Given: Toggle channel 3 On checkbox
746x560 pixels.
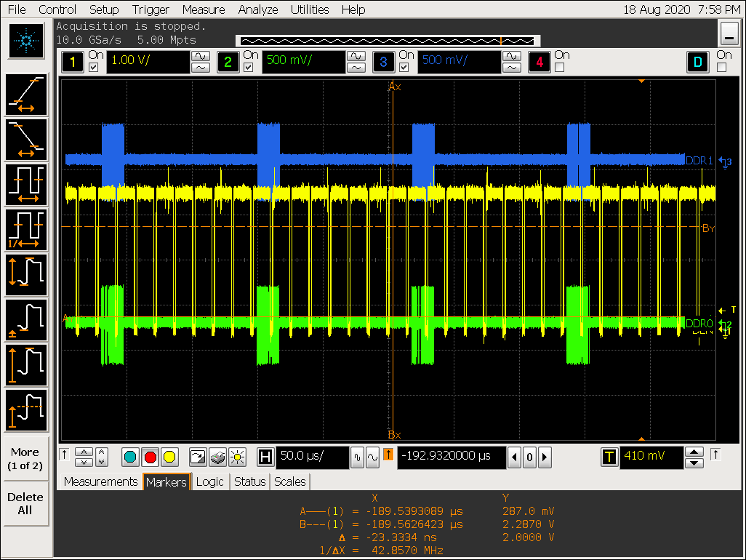Looking at the screenshot, I should 404,68.
